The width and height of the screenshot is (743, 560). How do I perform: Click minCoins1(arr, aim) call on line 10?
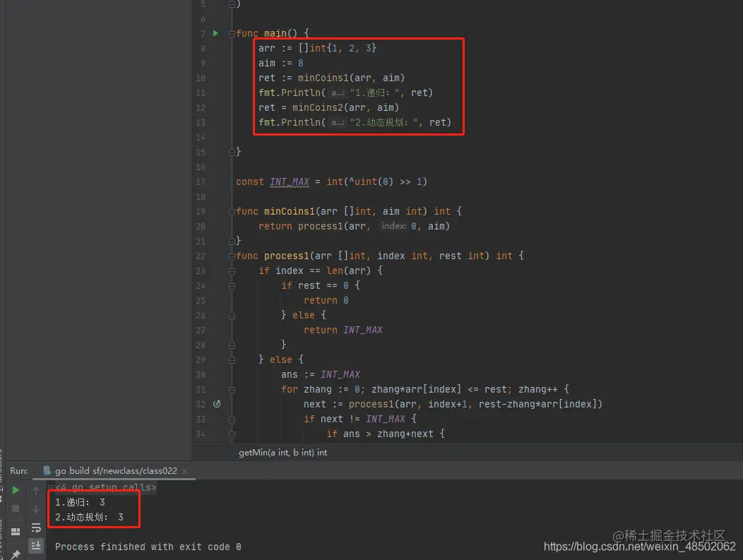(x=351, y=78)
